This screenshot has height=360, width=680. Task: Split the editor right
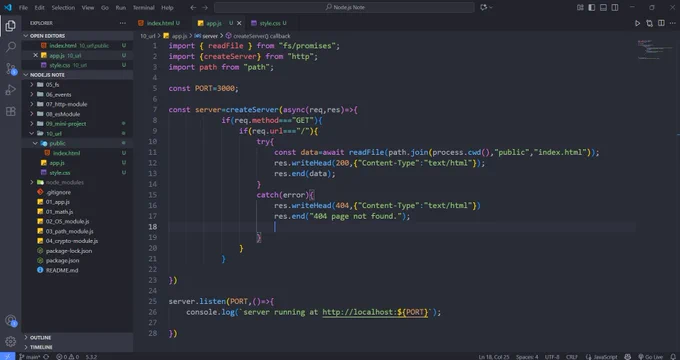pyautogui.click(x=661, y=23)
